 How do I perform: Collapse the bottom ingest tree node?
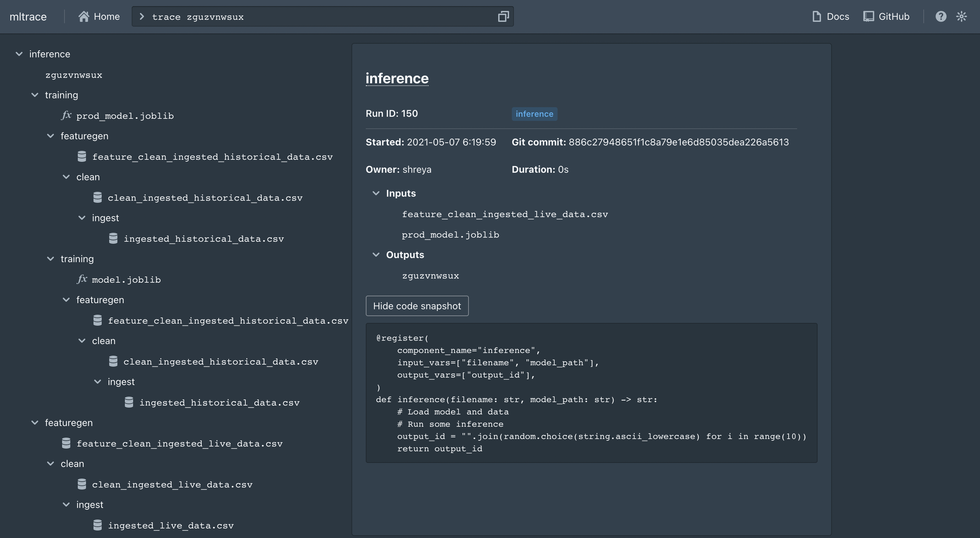pyautogui.click(x=66, y=505)
